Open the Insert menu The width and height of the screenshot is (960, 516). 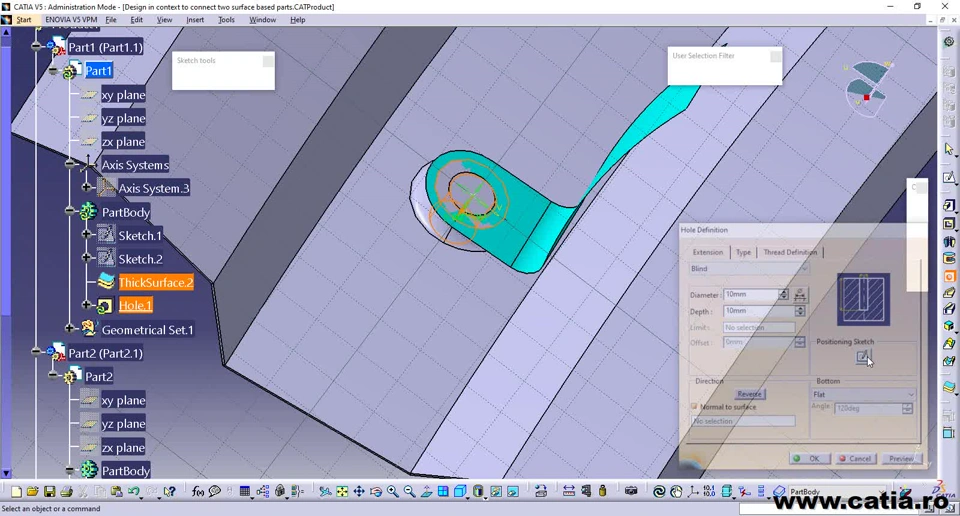[195, 20]
